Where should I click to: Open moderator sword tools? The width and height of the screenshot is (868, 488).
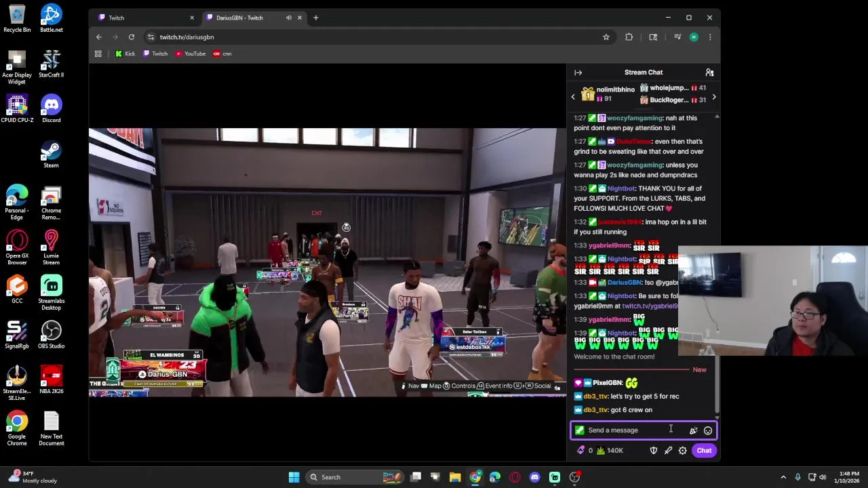pos(668,450)
